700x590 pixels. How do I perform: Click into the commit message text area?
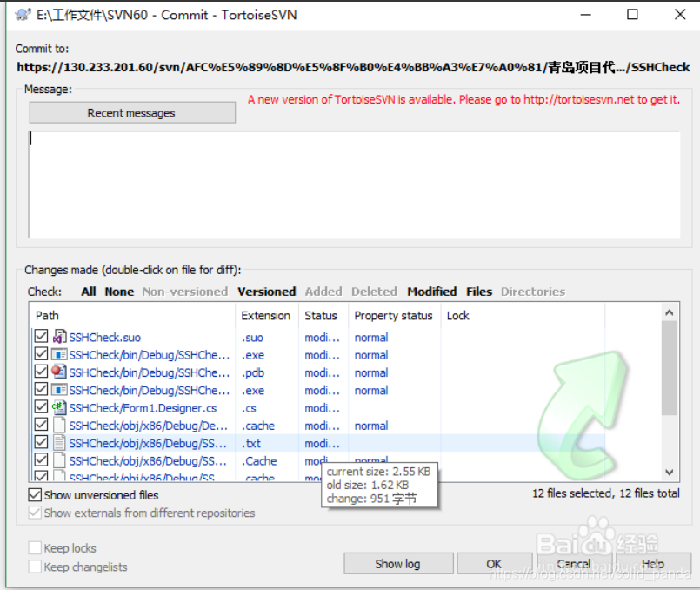355,184
